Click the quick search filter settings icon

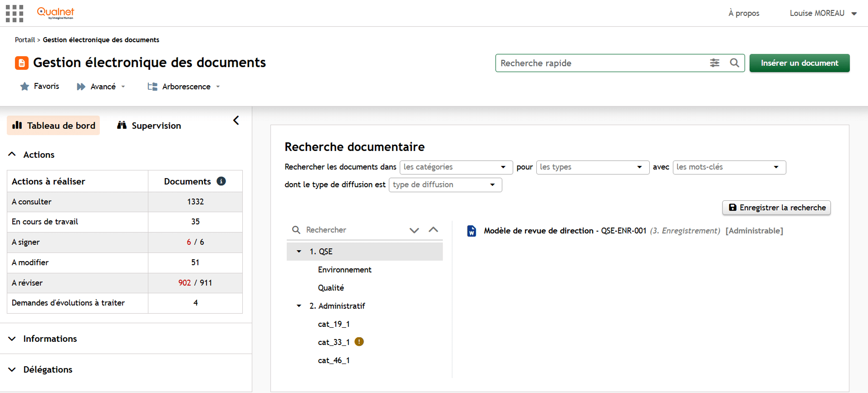coord(715,63)
